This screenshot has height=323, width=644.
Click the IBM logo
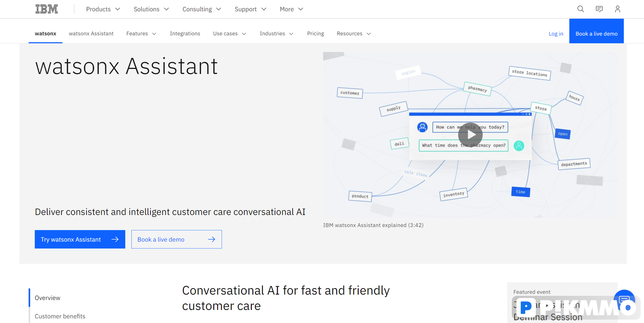coord(47,9)
